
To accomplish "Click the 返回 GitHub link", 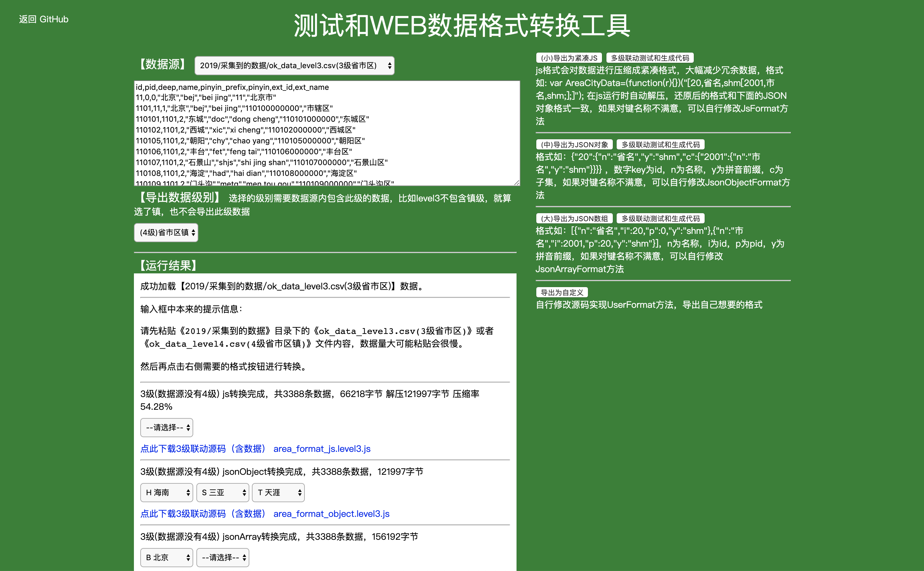I will (43, 19).
